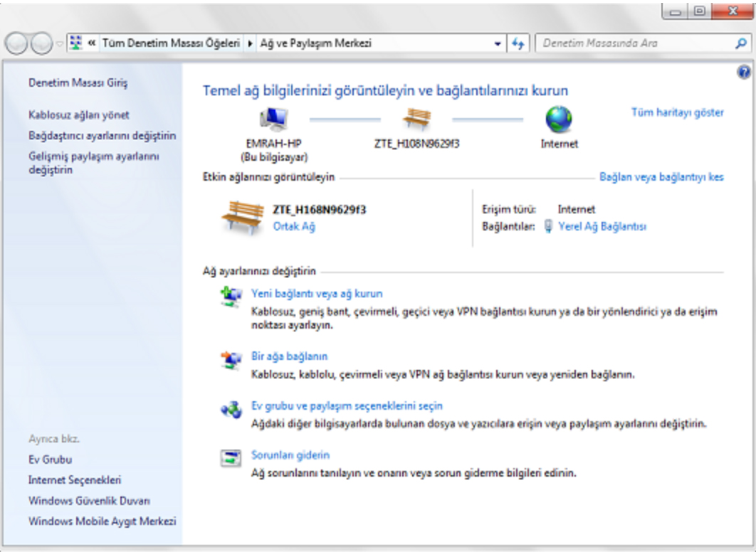
Task: Click Tüm haritayı göster link
Action: 677,112
